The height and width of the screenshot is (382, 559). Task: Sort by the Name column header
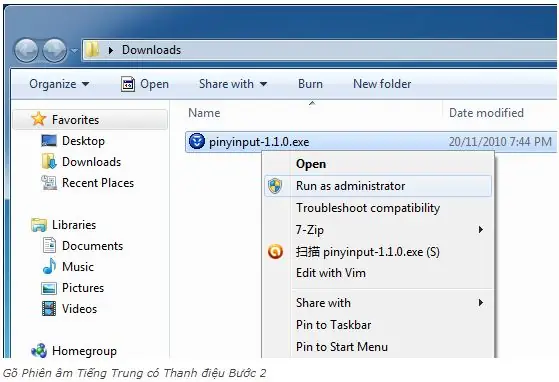pos(204,113)
